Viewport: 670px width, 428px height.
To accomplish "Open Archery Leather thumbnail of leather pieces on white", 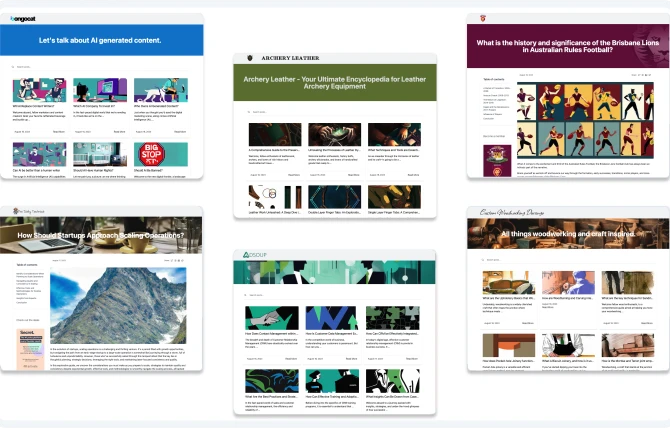I will click(x=275, y=197).
